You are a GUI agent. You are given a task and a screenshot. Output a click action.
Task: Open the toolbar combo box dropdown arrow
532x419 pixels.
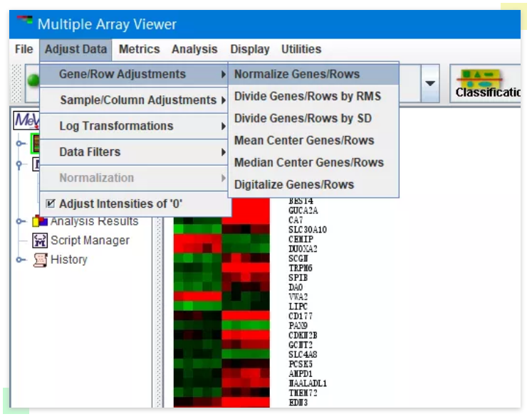(430, 83)
